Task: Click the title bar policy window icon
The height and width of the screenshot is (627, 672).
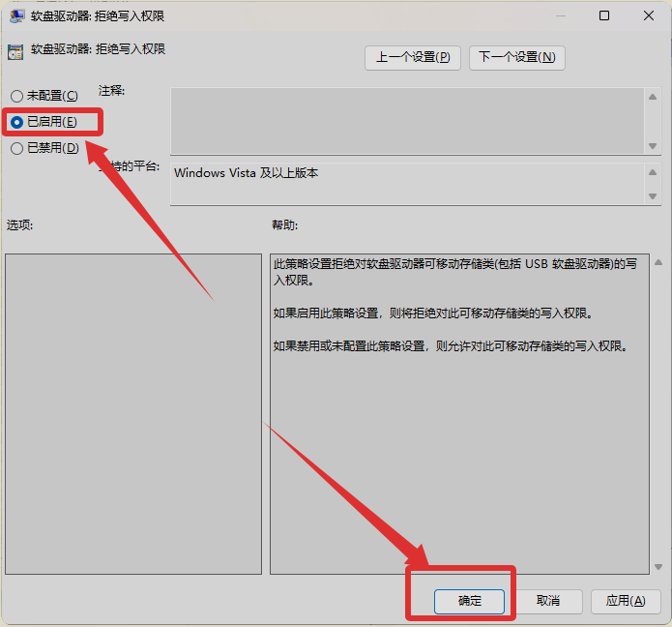Action: 16,15
